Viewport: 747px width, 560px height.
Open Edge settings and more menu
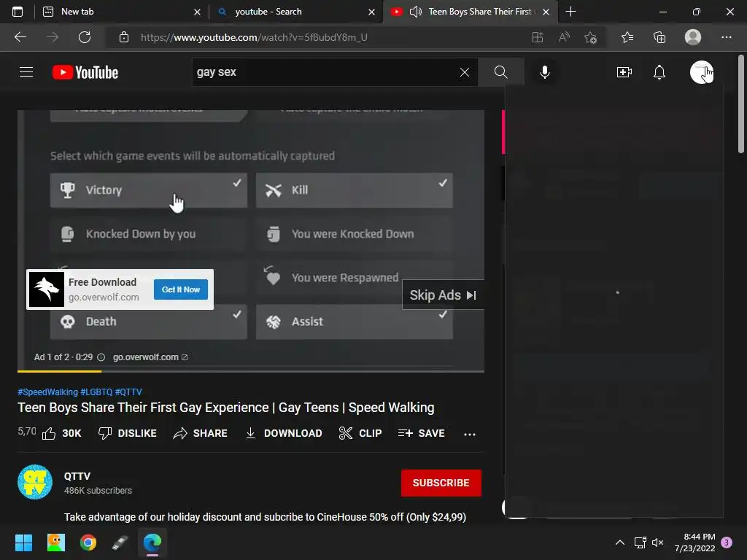(x=726, y=37)
